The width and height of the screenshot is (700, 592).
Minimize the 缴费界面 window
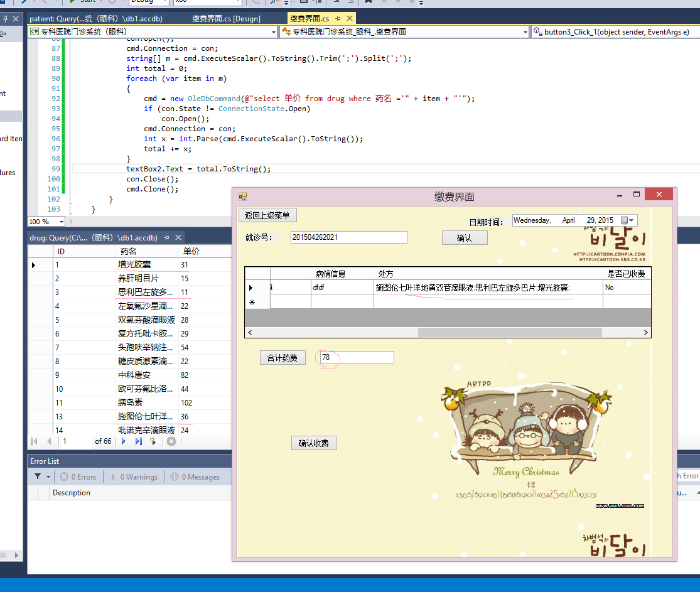point(619,195)
